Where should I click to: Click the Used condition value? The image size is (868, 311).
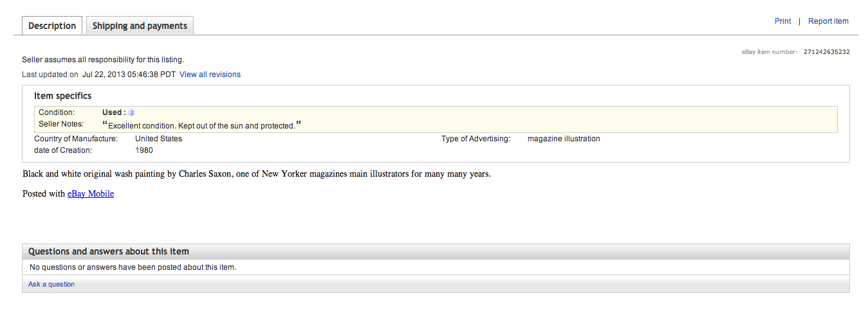click(x=114, y=112)
